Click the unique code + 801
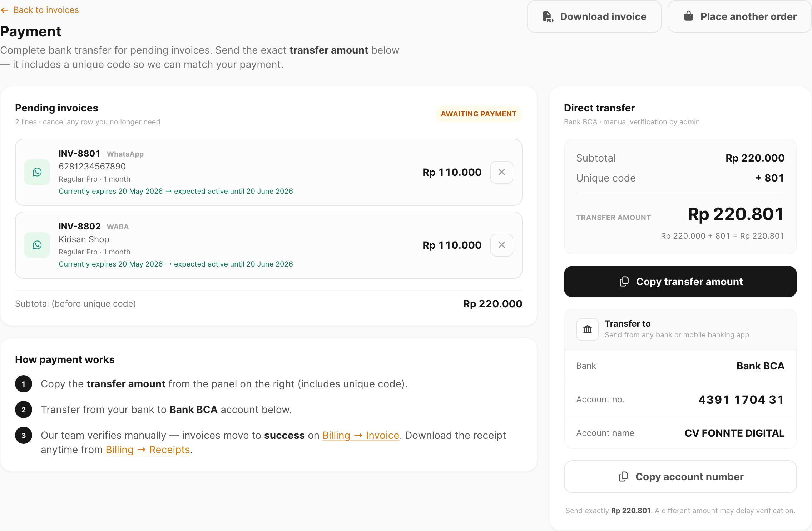The height and width of the screenshot is (531, 812). coord(770,178)
